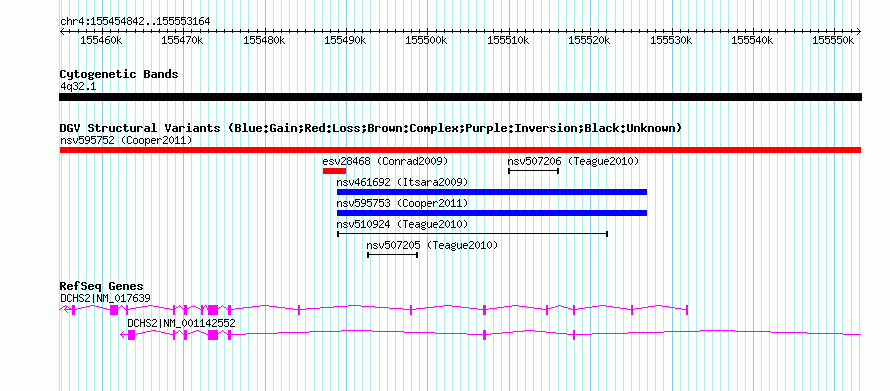Click the 155510k ruler tick label
890x391 pixels.
[509, 40]
